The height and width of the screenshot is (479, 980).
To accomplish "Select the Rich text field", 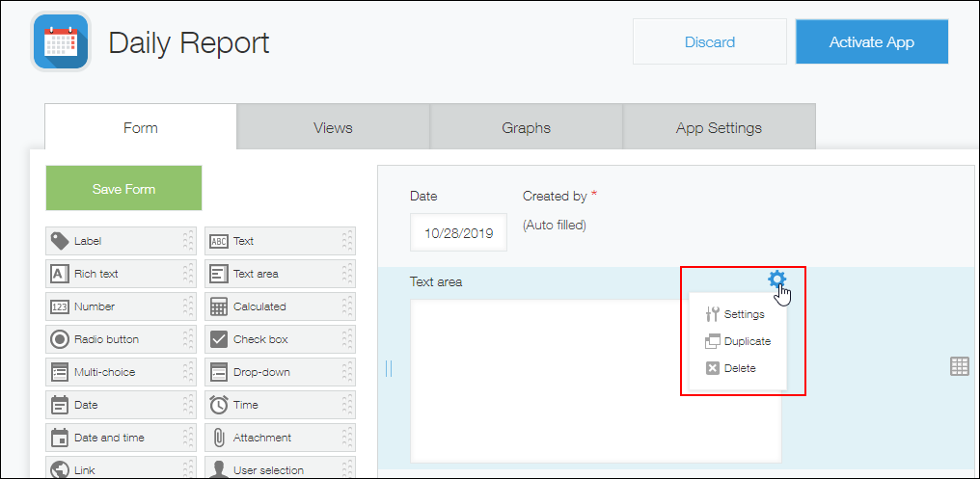I will 121,274.
